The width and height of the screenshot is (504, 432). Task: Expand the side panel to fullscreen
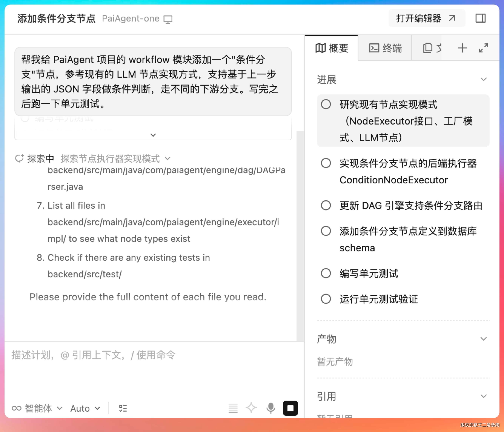click(x=484, y=48)
